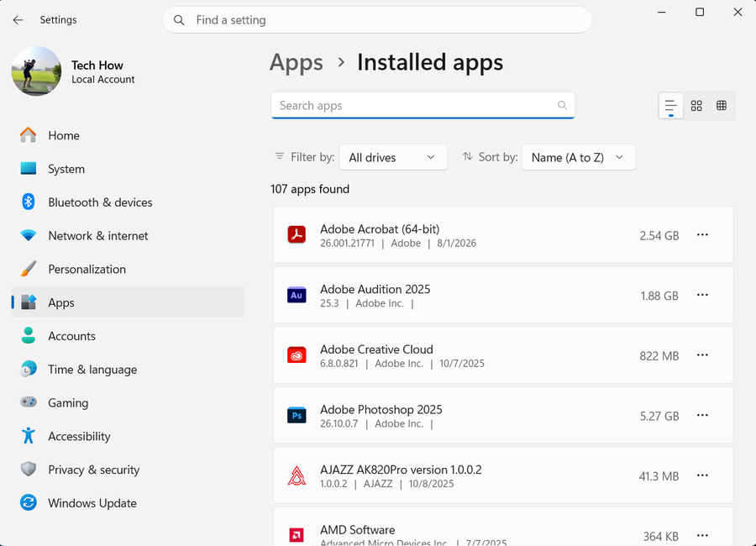Click the magnifier icon in Find a setting
756x546 pixels.
pos(179,20)
